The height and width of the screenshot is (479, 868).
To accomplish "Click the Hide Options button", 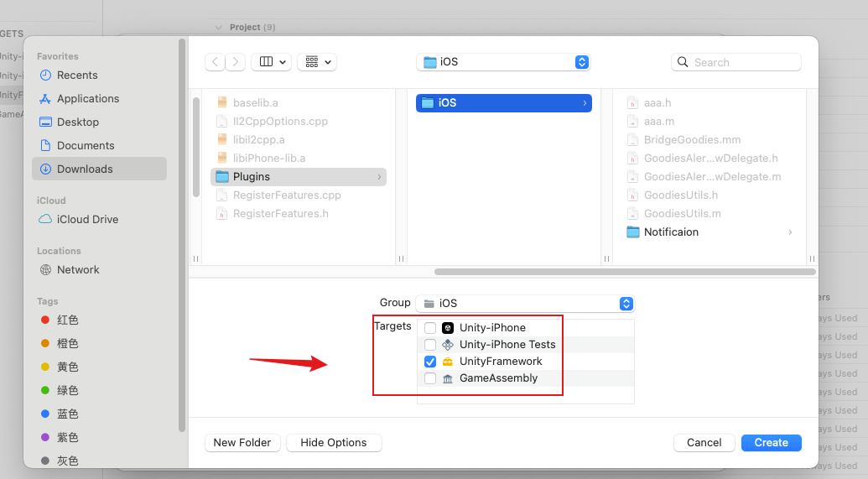I will point(334,442).
